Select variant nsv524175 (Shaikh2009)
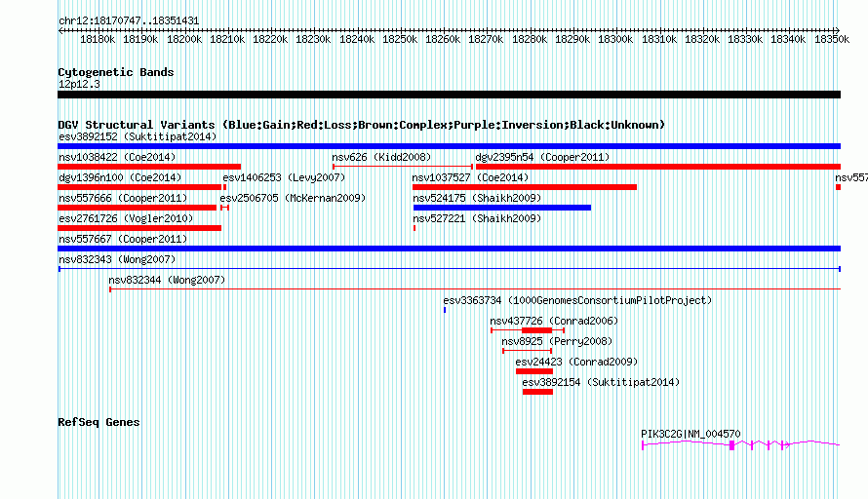The width and height of the screenshot is (868, 499). [477, 198]
